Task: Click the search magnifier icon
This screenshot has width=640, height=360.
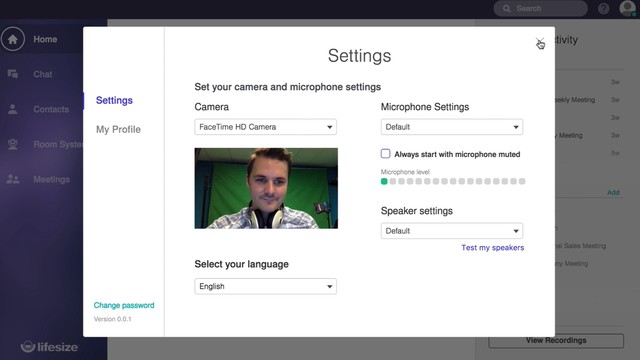Action: [507, 9]
